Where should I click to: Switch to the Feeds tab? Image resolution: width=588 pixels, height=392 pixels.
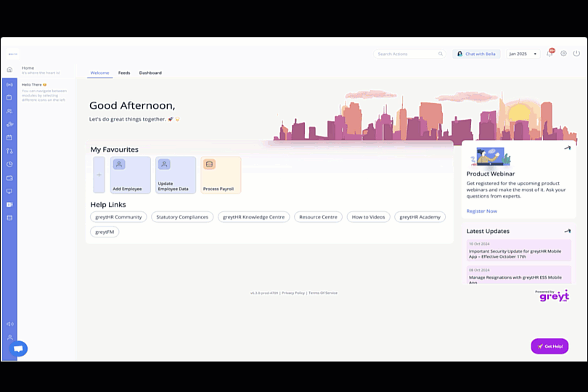pyautogui.click(x=124, y=73)
